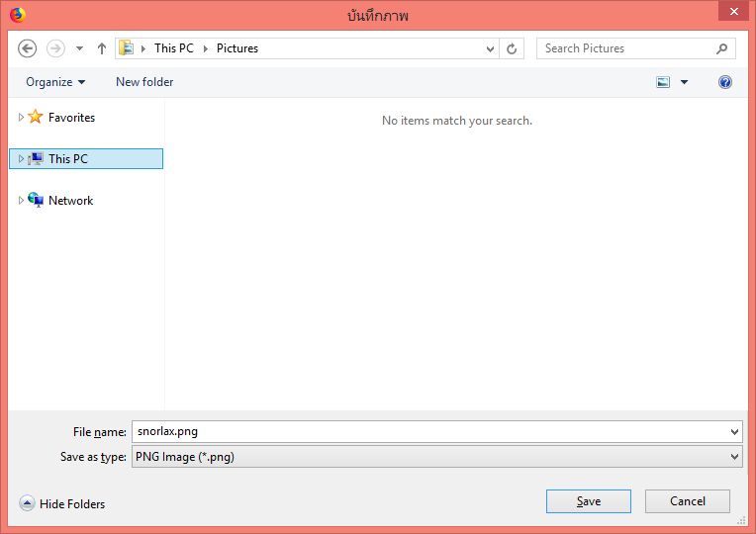Click New folder in toolbar
The image size is (756, 534).
[x=144, y=82]
